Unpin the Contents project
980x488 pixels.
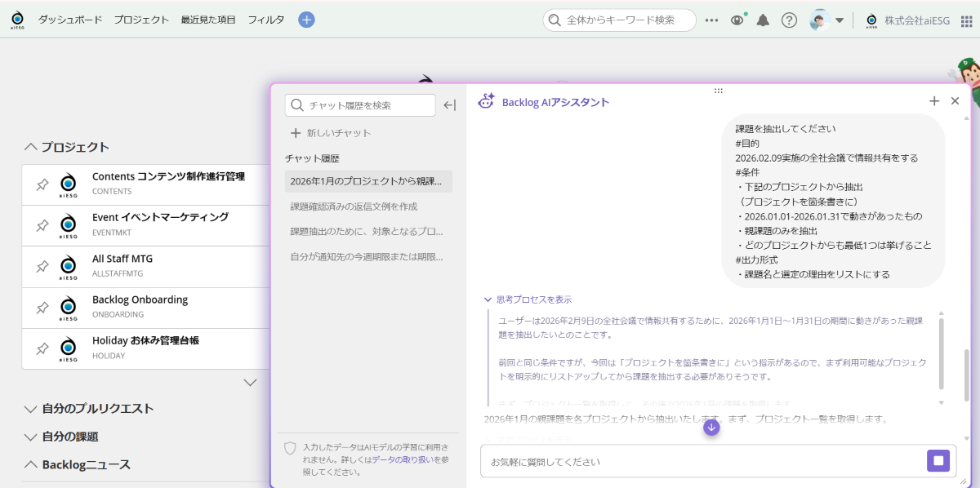pos(42,184)
